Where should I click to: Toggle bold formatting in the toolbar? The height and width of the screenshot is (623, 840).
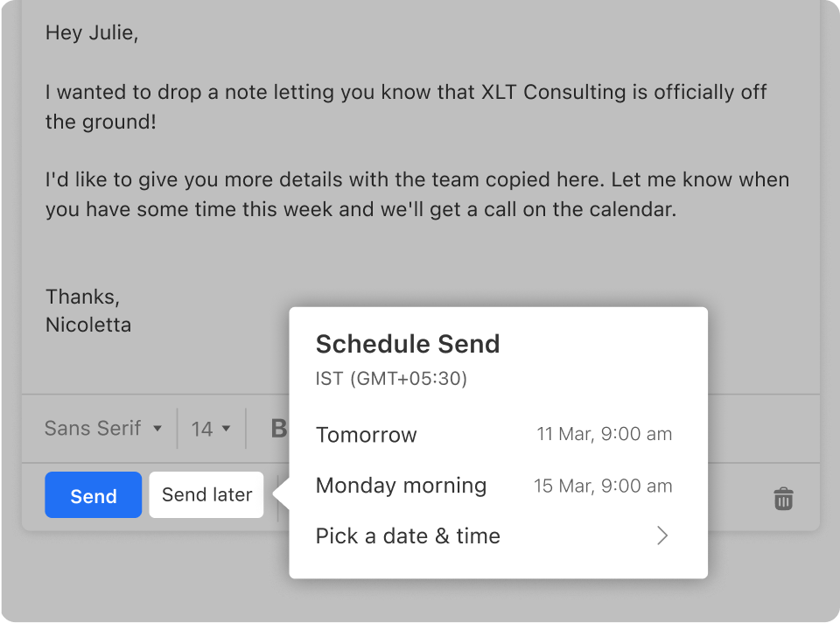pos(278,428)
